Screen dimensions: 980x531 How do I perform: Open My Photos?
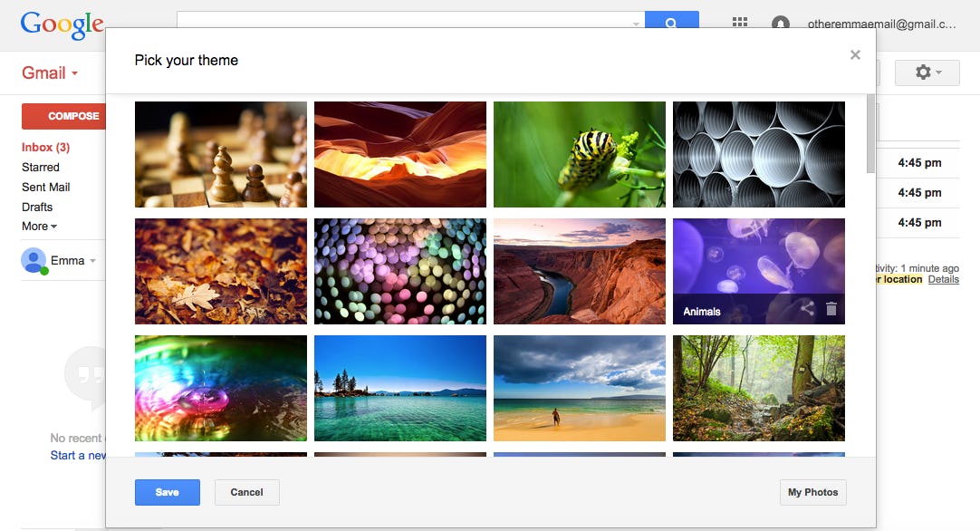(x=812, y=492)
